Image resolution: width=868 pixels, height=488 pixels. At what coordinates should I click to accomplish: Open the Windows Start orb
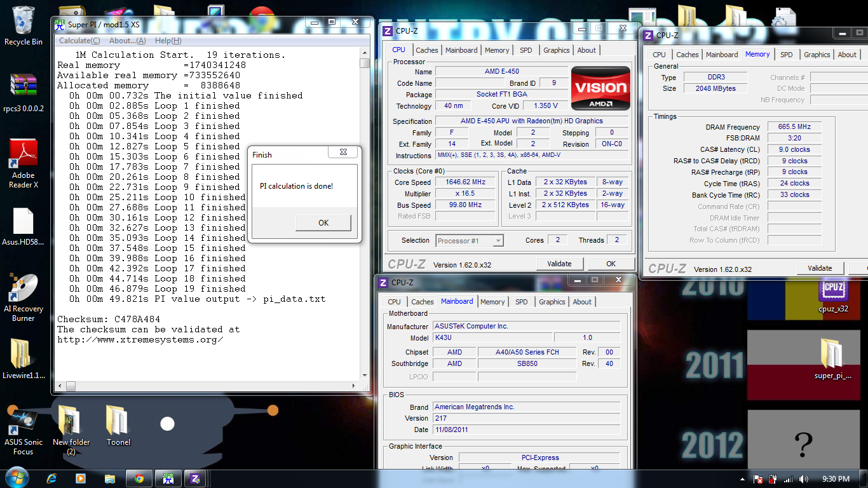(x=16, y=478)
